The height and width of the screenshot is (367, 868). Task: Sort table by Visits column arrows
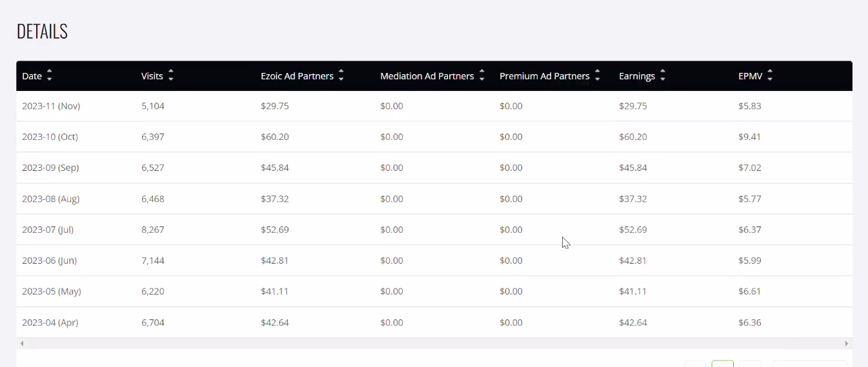(x=170, y=76)
